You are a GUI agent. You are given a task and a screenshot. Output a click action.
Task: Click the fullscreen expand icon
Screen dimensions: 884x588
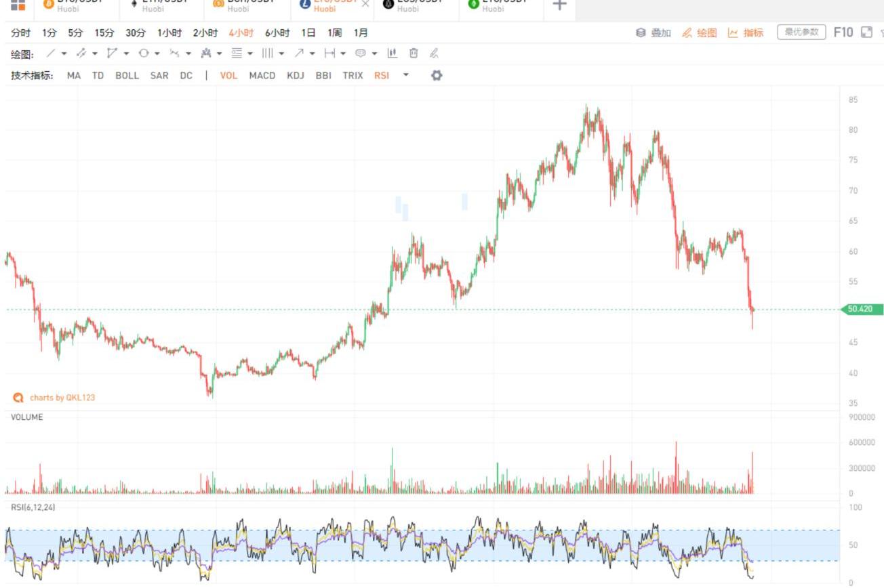pos(866,33)
